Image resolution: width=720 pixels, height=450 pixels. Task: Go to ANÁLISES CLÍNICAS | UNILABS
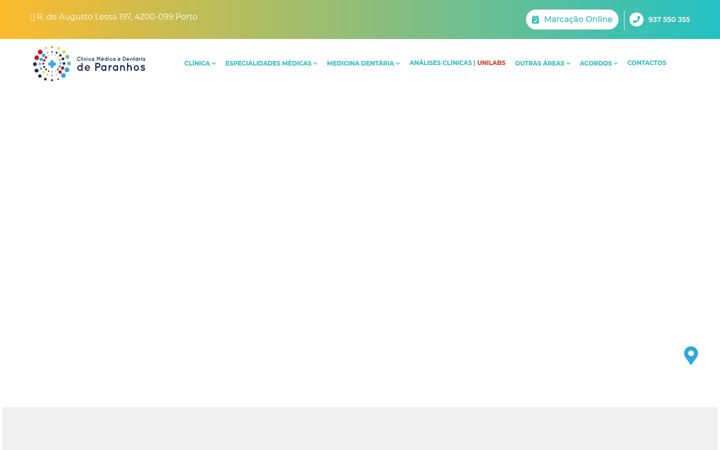tap(457, 63)
